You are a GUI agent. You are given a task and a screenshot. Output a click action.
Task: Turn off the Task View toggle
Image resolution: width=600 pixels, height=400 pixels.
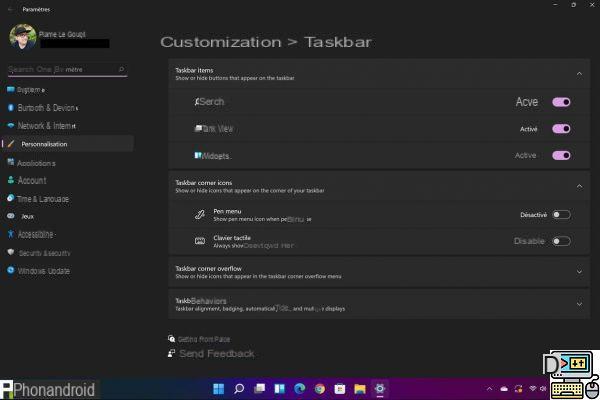561,129
